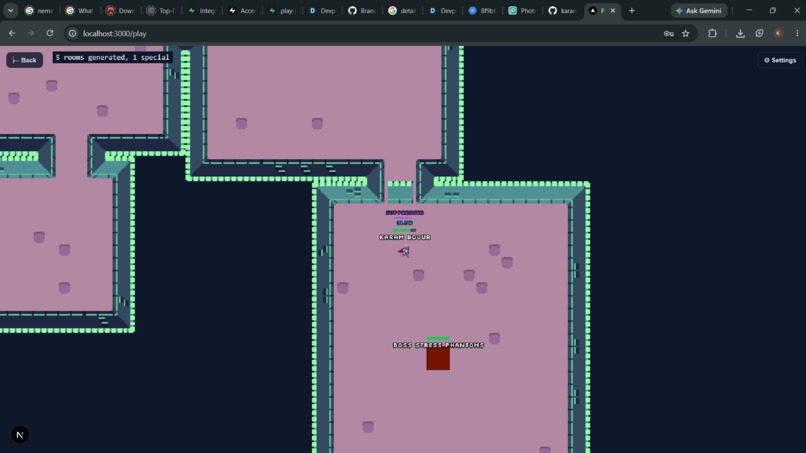The image size is (806, 453).
Task: Open the game Settings
Action: (x=780, y=60)
